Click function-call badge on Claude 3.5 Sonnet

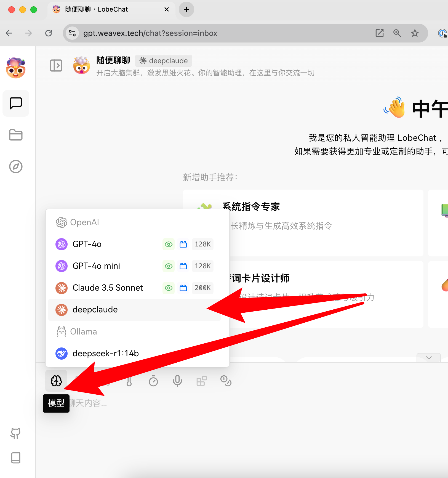pyautogui.click(x=183, y=288)
